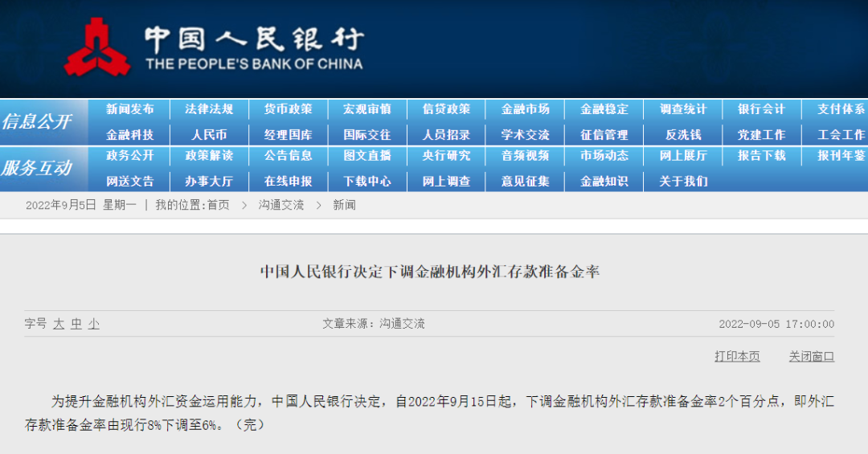Open 国际交往 link
This screenshot has width=868, height=454.
point(367,134)
